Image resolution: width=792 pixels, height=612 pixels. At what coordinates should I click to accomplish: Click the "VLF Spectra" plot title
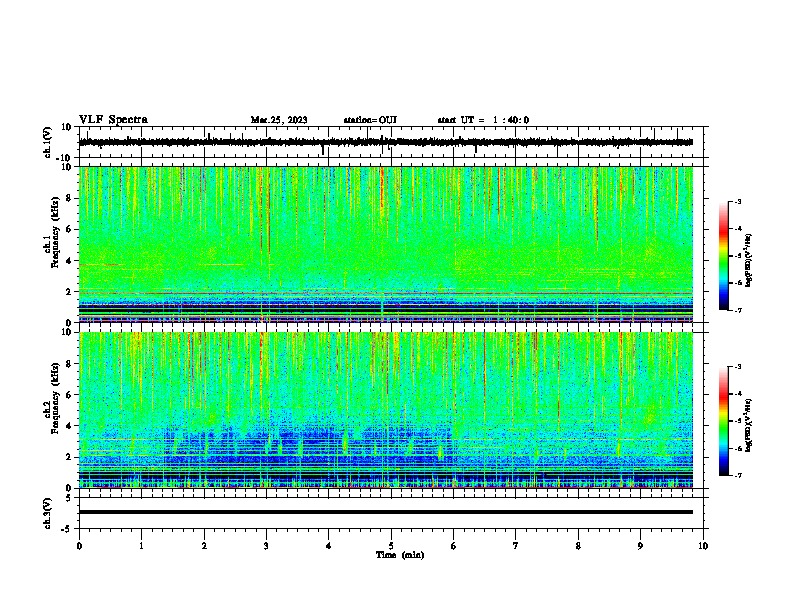tap(113, 120)
